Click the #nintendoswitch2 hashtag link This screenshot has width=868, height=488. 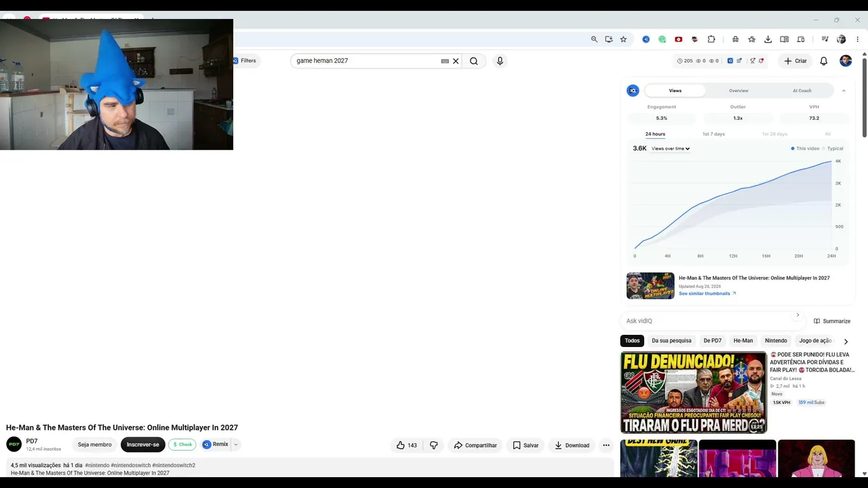(x=174, y=466)
